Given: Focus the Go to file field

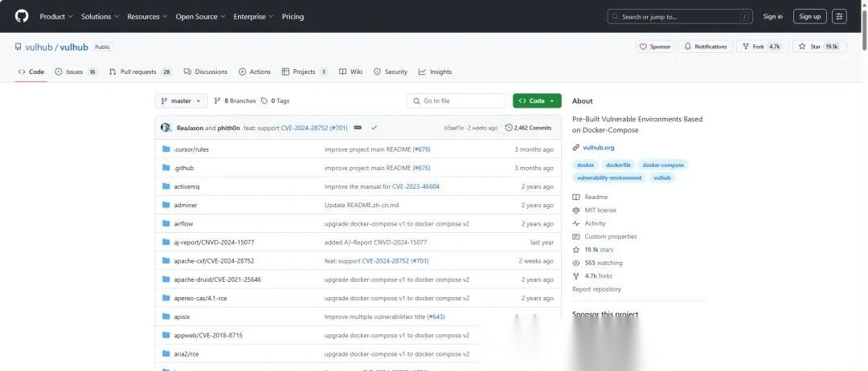Looking at the screenshot, I should pyautogui.click(x=457, y=100).
